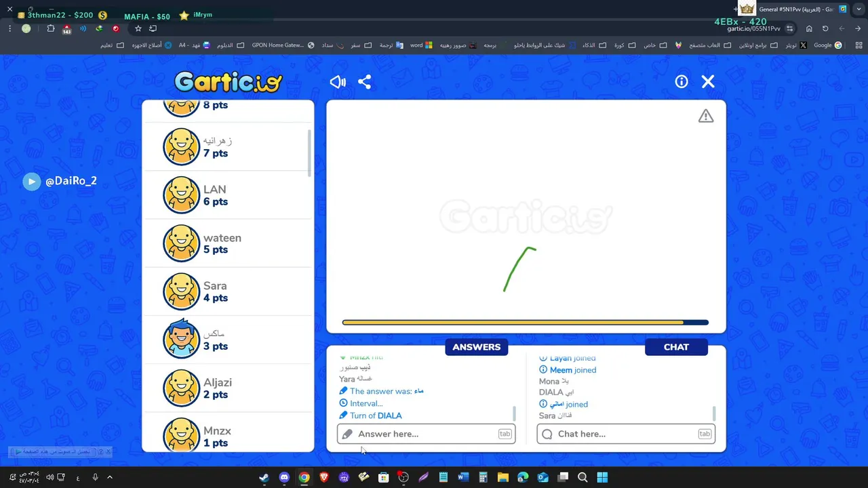Screen dimensions: 868x488
Task: Click the share room icon
Action: coord(364,82)
